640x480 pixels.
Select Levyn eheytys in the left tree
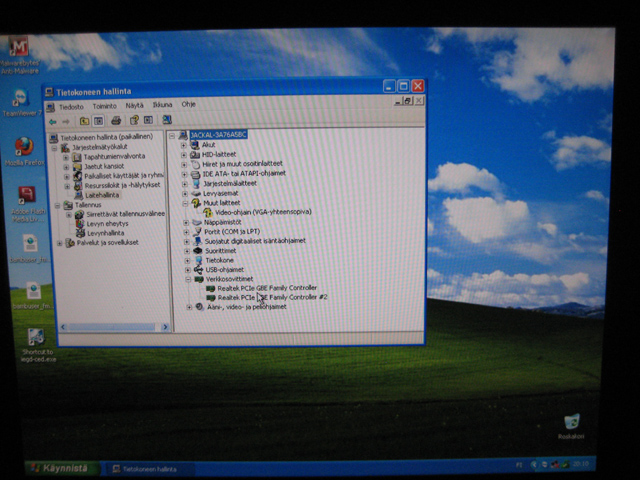pyautogui.click(x=107, y=224)
